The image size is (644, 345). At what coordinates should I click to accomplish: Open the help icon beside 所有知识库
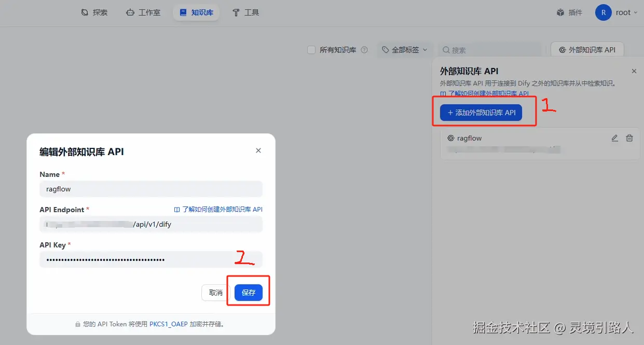point(364,49)
